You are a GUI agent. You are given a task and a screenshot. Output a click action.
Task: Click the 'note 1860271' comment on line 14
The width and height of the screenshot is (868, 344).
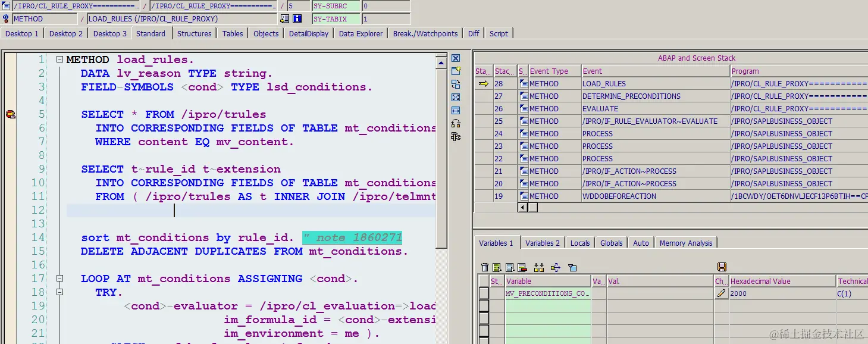352,238
